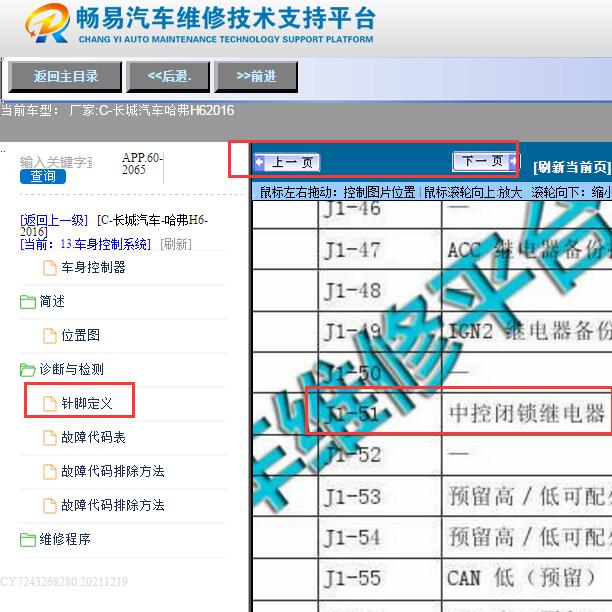This screenshot has height=612, width=612.
Task: Open the 下一页 next page button
Action: (x=486, y=161)
